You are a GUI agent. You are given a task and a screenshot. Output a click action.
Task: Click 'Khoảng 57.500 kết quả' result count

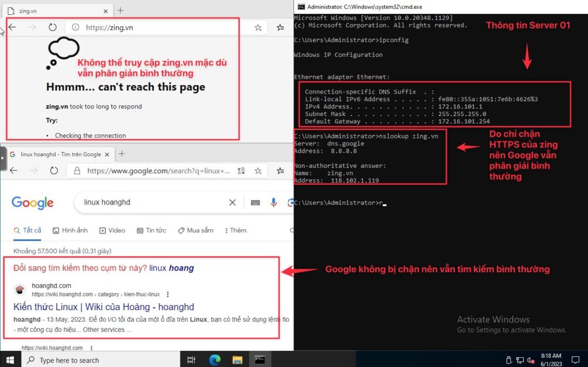click(62, 251)
